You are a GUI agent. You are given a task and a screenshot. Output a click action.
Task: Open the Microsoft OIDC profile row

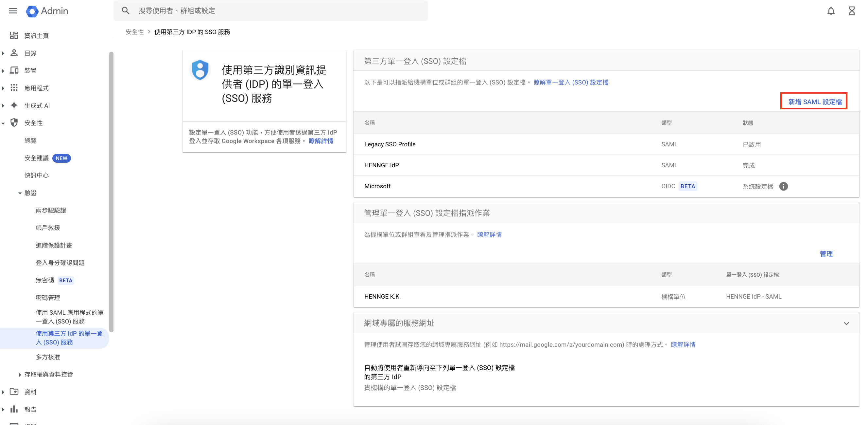point(606,186)
